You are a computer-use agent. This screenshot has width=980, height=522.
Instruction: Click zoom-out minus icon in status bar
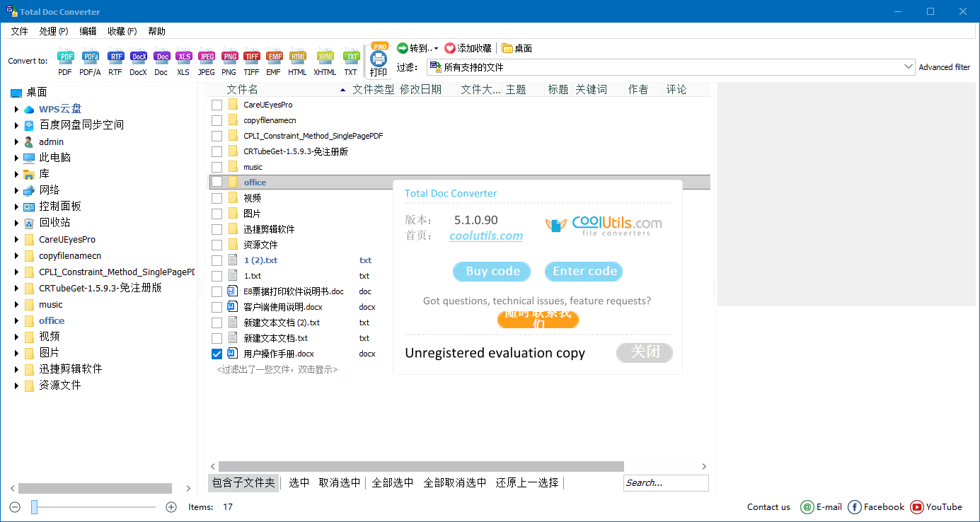point(15,506)
